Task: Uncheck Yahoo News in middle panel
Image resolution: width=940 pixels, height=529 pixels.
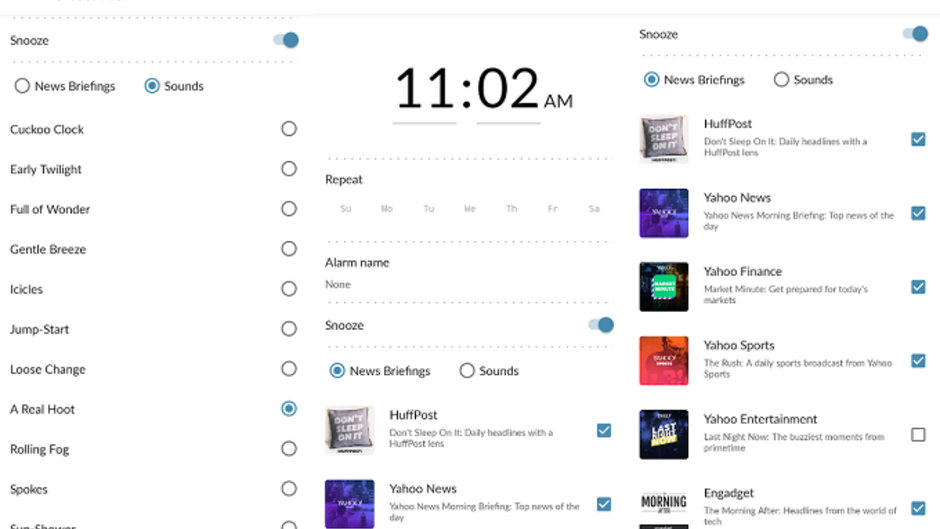Action: [x=604, y=504]
